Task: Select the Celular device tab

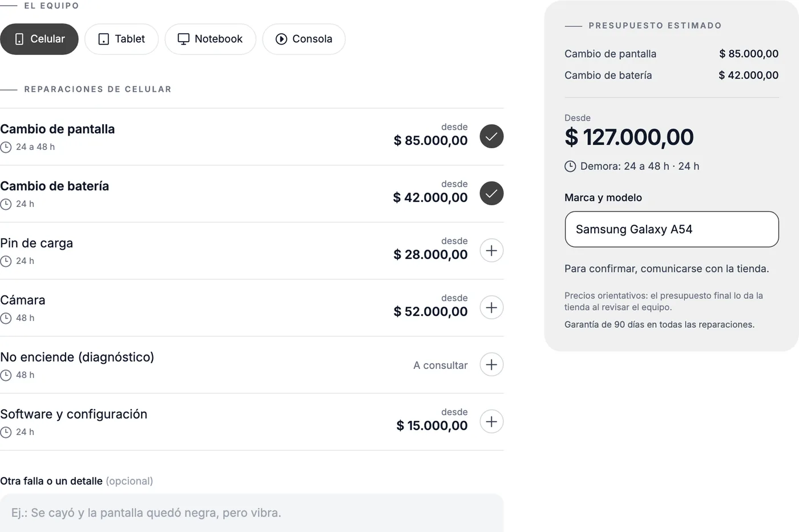Action: [x=39, y=39]
